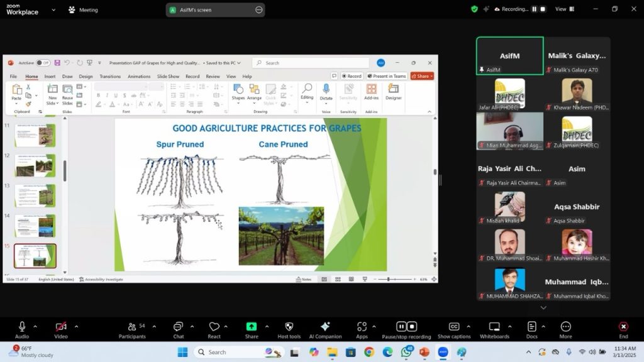This screenshot has height=362, width=644.
Task: Click the green Share screen button
Action: pyautogui.click(x=252, y=327)
